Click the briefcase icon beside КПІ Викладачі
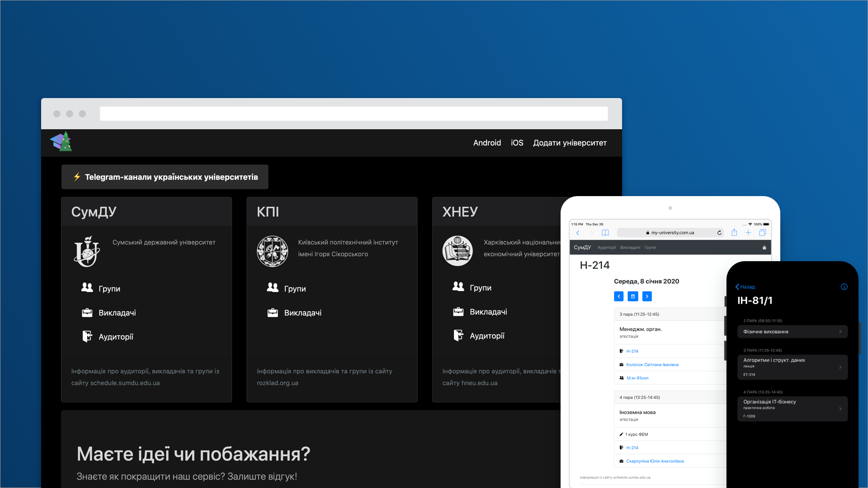868x488 pixels. (x=273, y=313)
